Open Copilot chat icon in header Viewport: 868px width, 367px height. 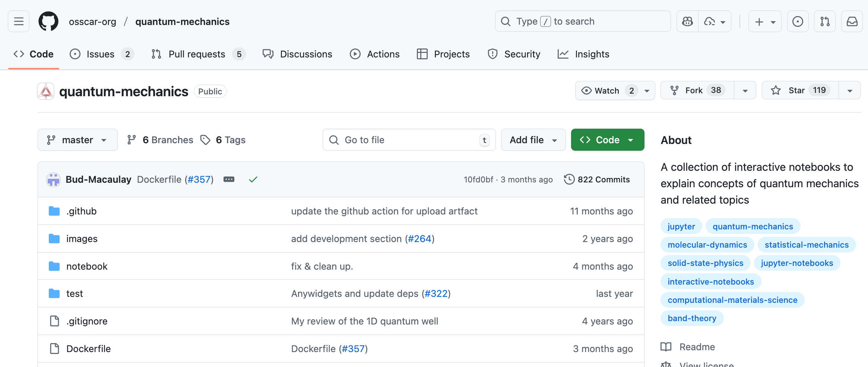click(687, 22)
